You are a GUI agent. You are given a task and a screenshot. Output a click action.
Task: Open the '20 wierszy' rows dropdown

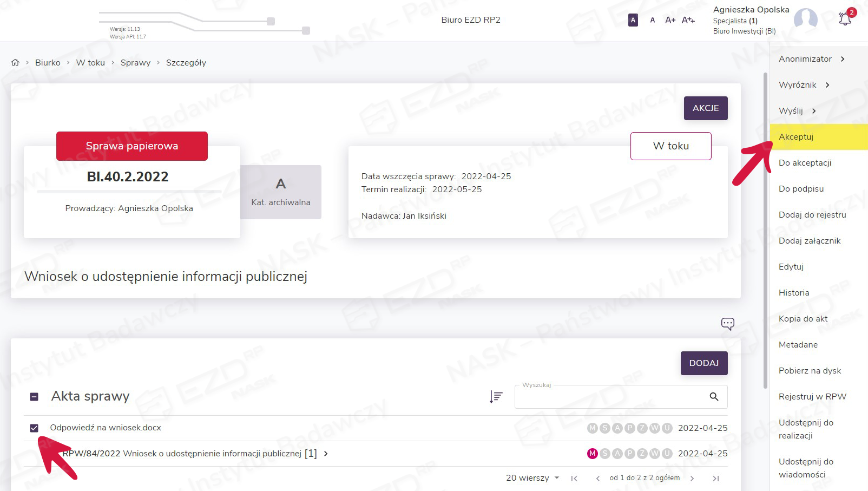tap(532, 478)
